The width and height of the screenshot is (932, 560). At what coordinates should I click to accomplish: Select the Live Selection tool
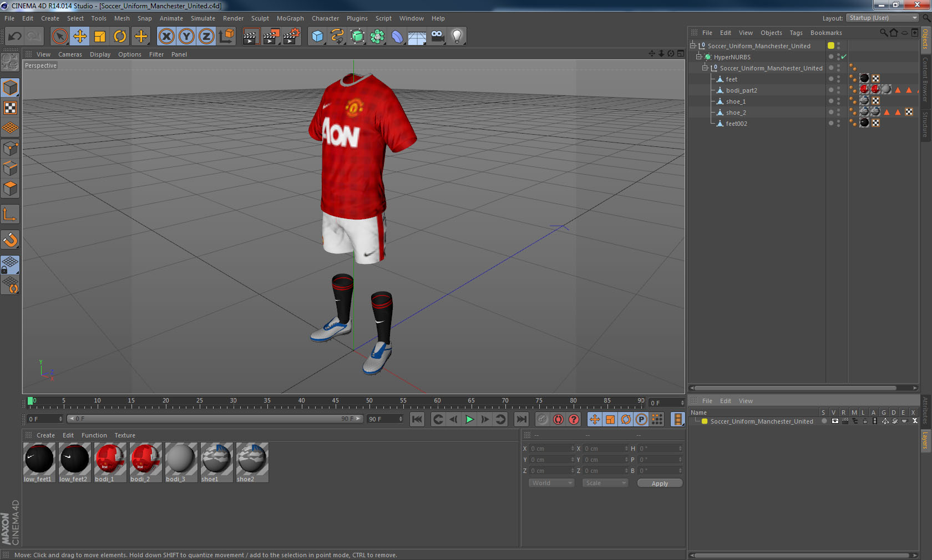[59, 37]
